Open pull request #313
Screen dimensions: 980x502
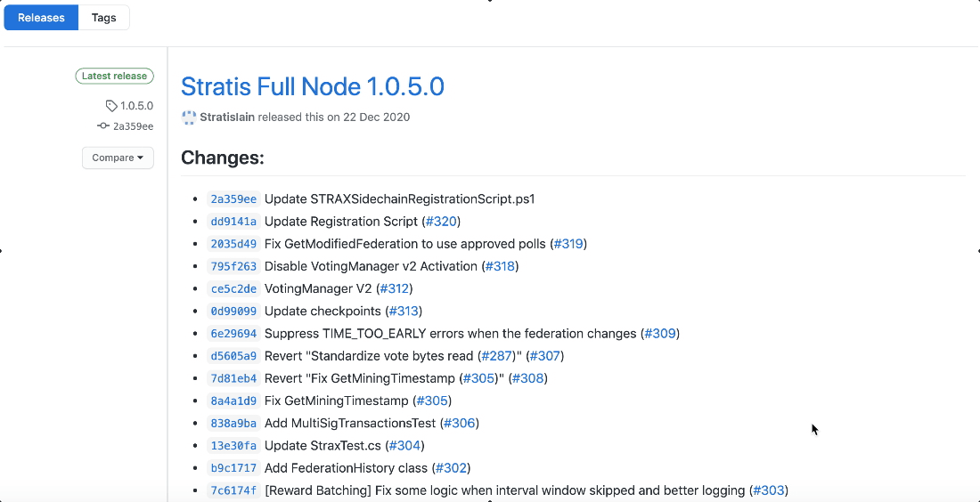pyautogui.click(x=403, y=312)
